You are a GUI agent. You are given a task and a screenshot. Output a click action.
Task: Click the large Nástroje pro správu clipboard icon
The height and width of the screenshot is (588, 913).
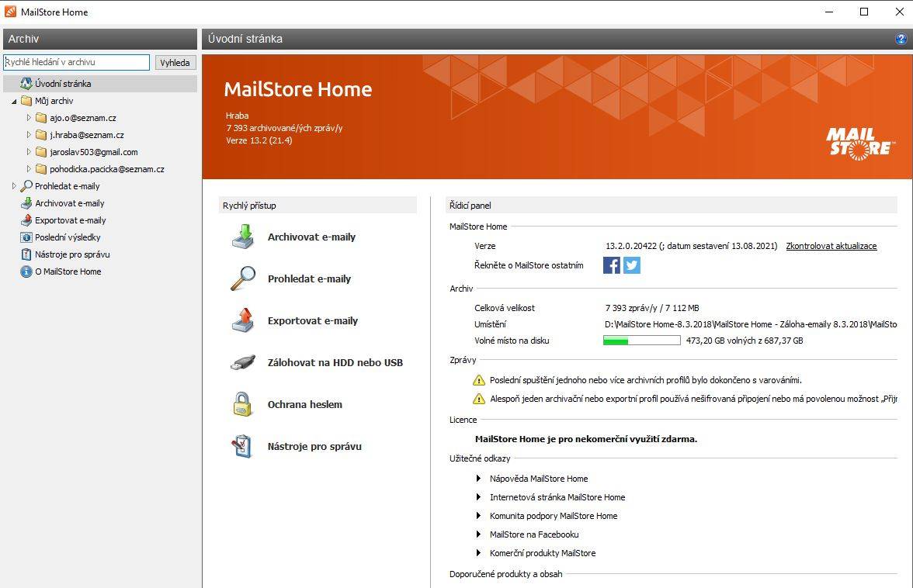tap(241, 447)
